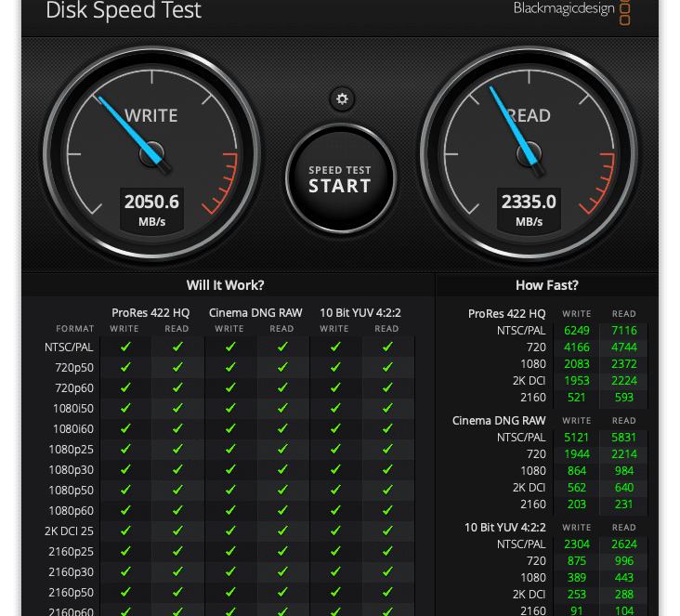
Task: Click the 2160p25 format row label
Action: point(72,551)
